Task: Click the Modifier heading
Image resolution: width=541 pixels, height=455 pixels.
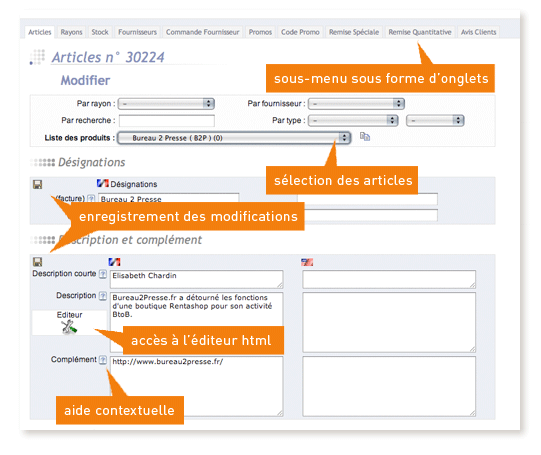Action: 85,80
